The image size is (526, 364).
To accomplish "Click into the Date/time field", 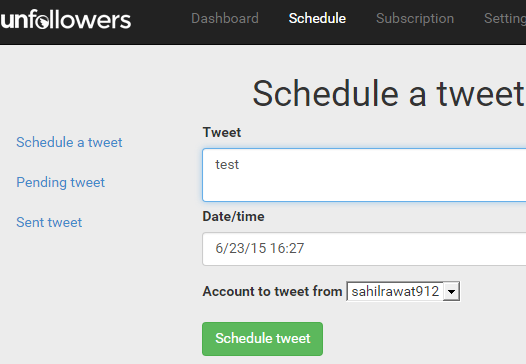I will point(364,249).
